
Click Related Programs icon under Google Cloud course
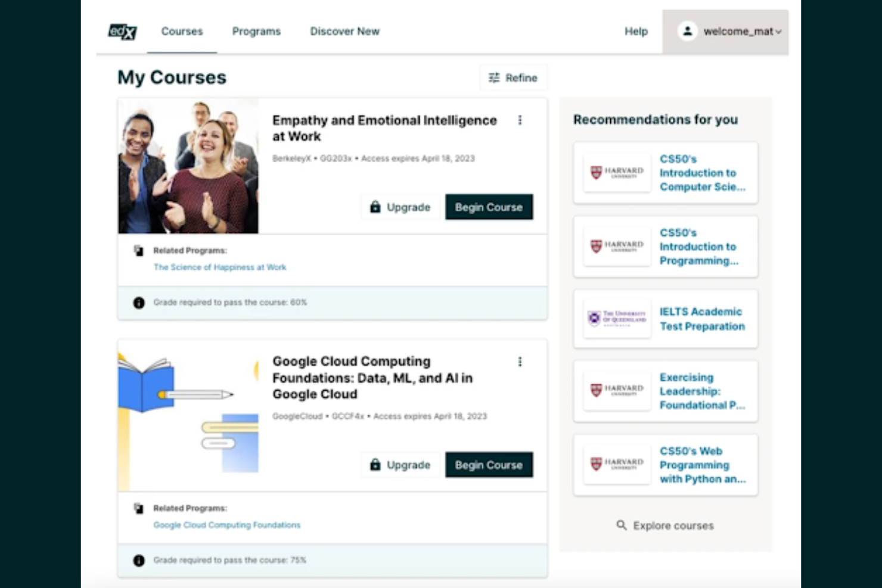[x=139, y=509]
